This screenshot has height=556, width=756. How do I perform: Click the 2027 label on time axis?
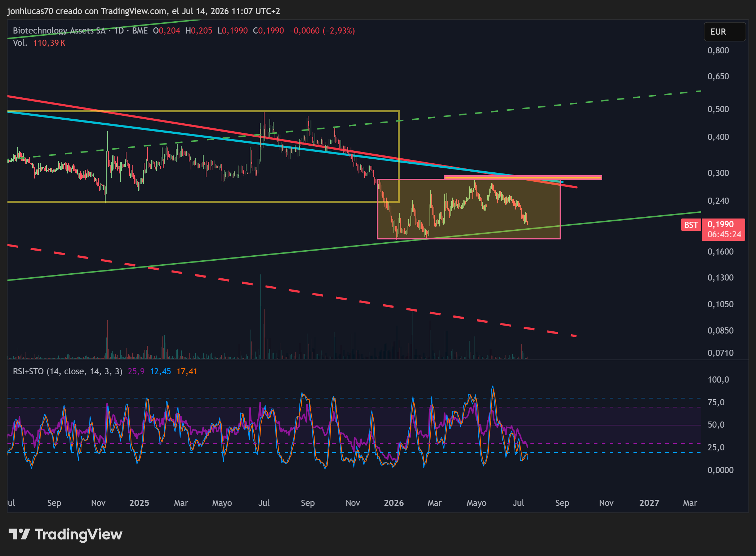649,503
